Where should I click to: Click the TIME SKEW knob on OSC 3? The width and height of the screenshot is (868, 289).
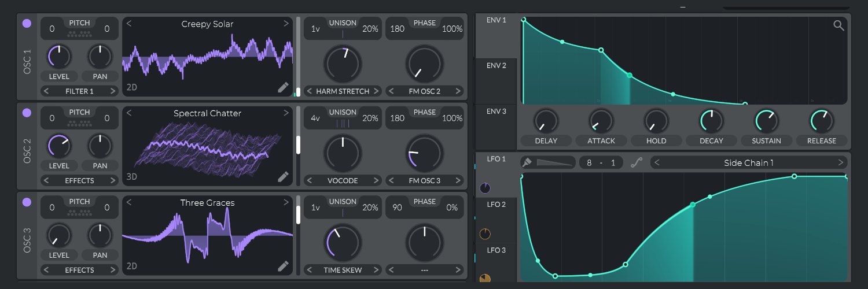click(x=343, y=242)
